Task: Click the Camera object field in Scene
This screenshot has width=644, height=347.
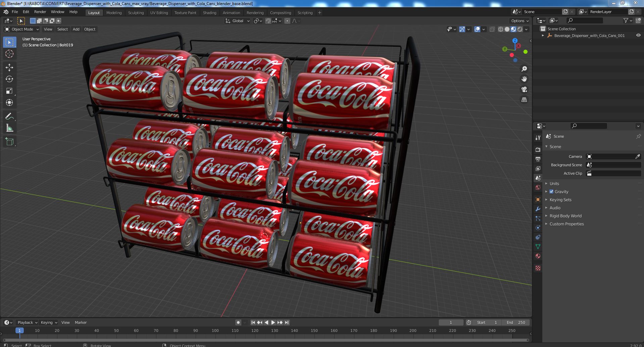Action: coord(610,157)
